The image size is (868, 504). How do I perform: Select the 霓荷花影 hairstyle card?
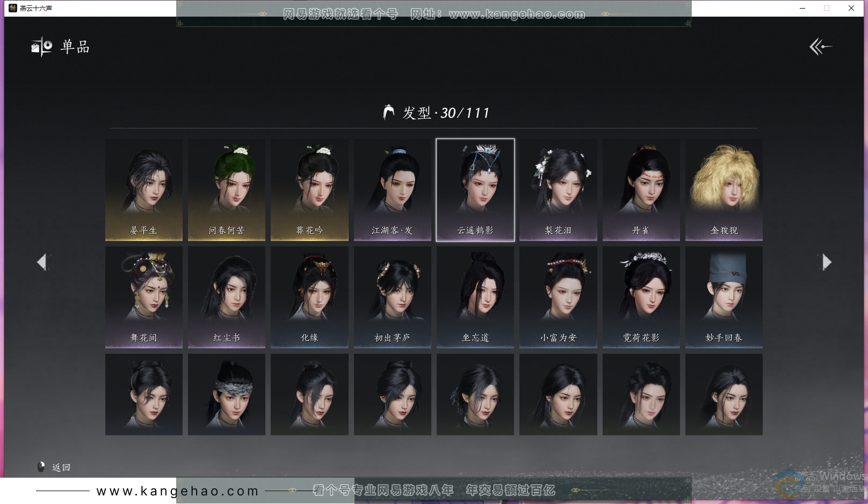tap(641, 297)
